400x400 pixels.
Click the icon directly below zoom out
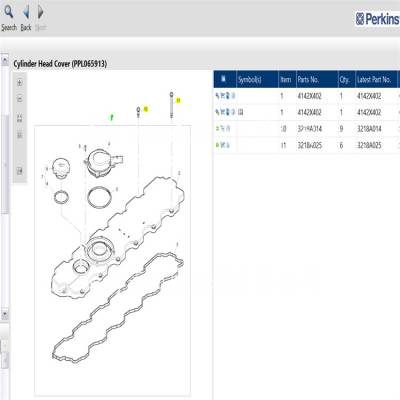tap(20, 118)
